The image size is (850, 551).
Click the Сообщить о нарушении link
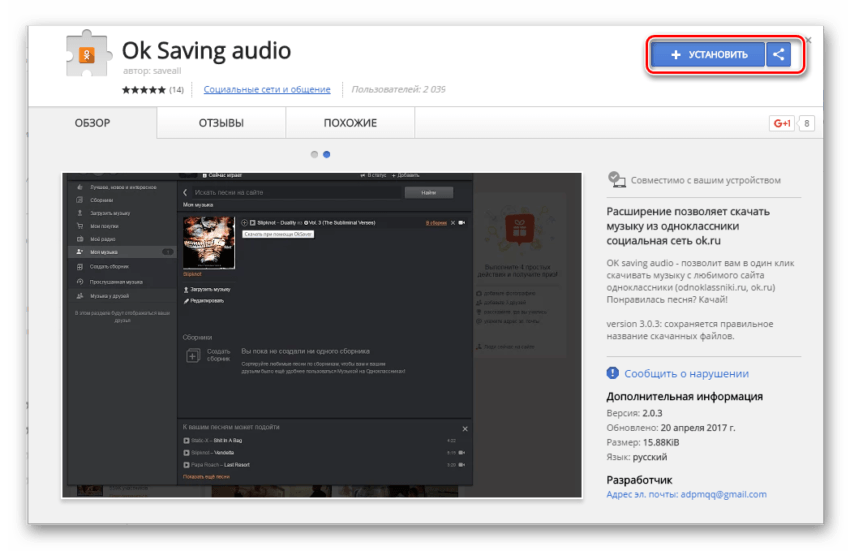(x=686, y=373)
